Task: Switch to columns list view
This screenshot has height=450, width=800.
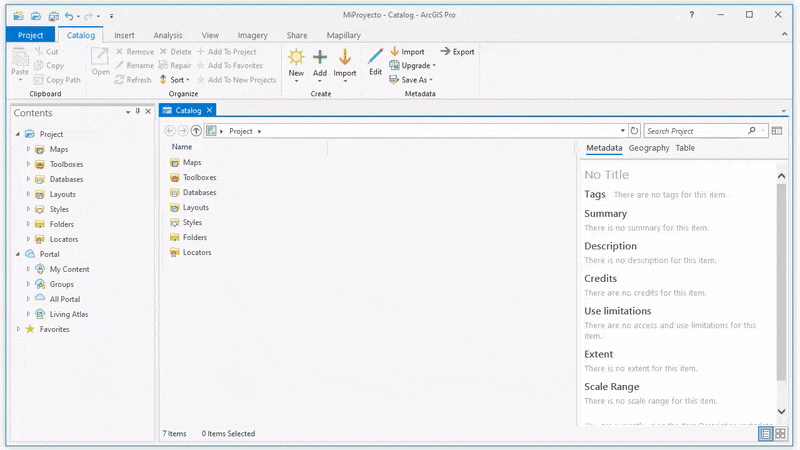Action: tap(766, 434)
